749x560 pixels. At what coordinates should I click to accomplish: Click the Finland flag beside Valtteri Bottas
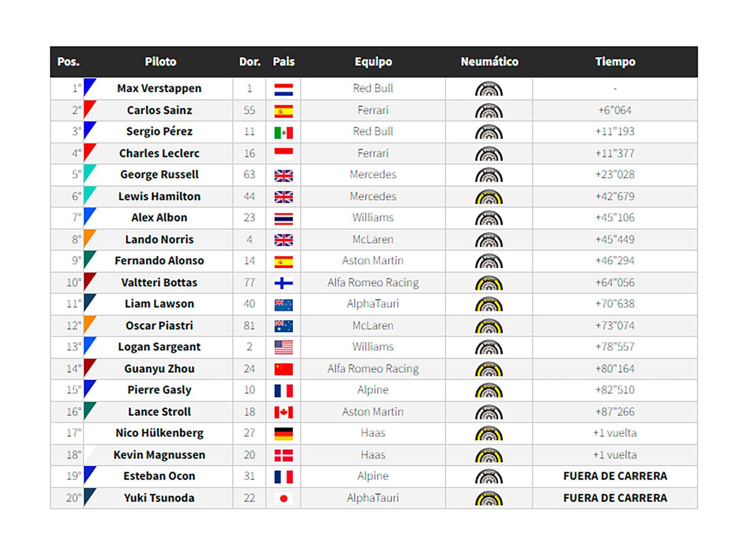[x=283, y=283]
